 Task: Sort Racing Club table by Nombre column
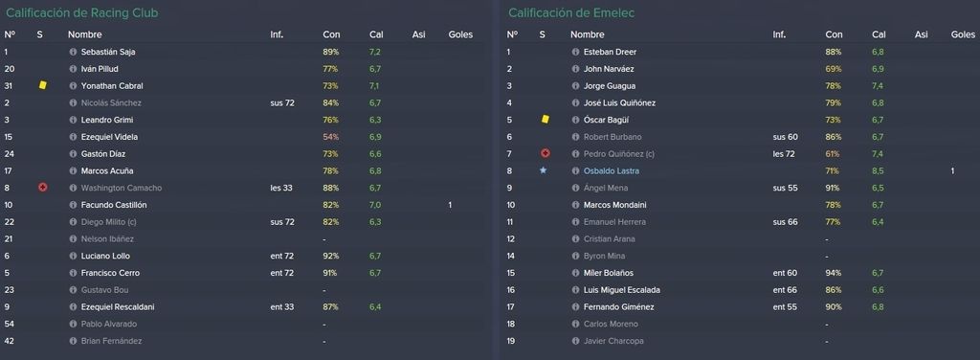[85, 35]
